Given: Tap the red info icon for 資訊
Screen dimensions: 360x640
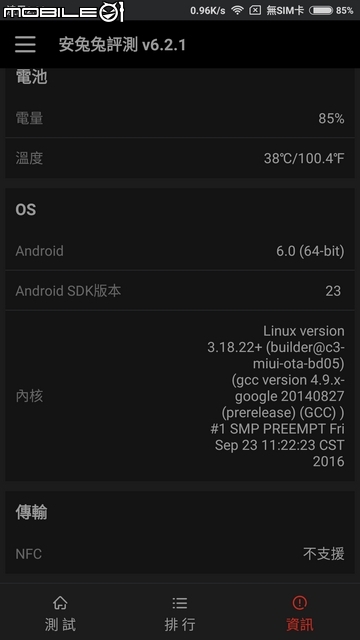Looking at the screenshot, I should (x=300, y=602).
